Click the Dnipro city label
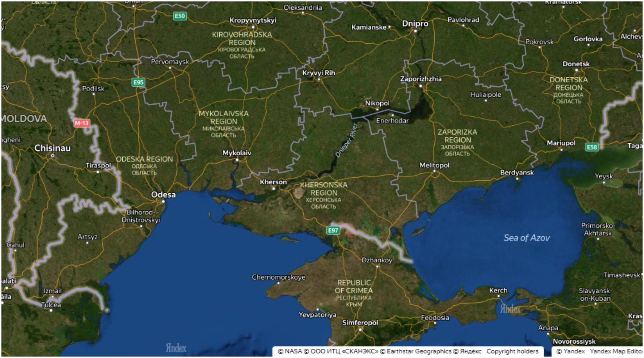 pyautogui.click(x=415, y=24)
